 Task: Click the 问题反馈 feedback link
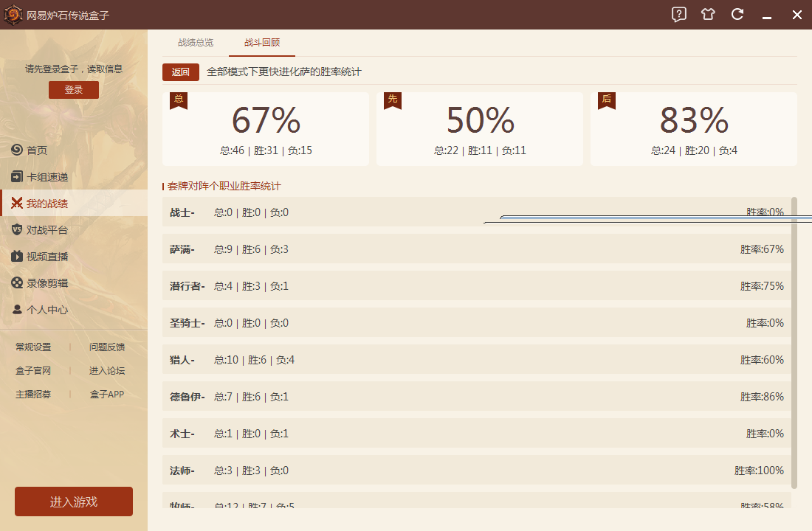(107, 347)
